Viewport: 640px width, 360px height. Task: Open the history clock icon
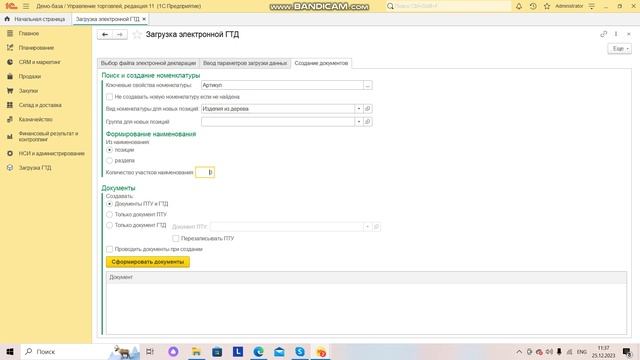533,6
